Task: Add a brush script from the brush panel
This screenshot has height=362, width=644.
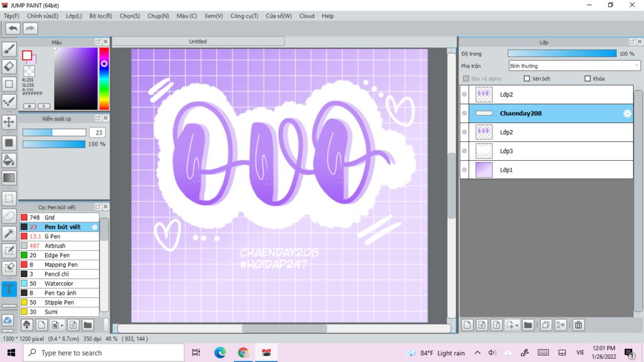Action: 73,325
